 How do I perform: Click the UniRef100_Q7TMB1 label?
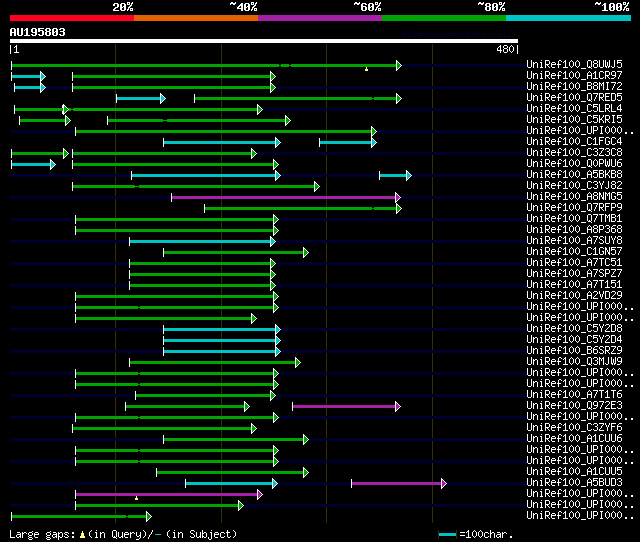(x=574, y=218)
